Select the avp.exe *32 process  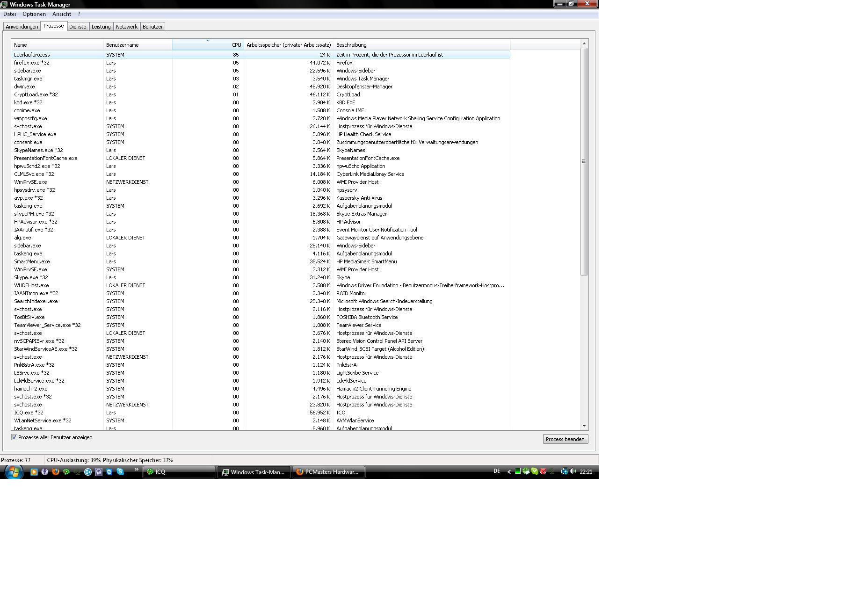point(261,198)
